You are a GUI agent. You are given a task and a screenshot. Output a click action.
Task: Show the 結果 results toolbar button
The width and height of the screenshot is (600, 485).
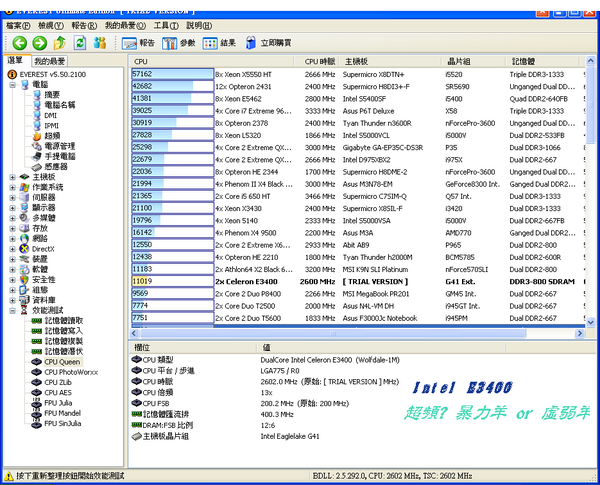click(219, 43)
